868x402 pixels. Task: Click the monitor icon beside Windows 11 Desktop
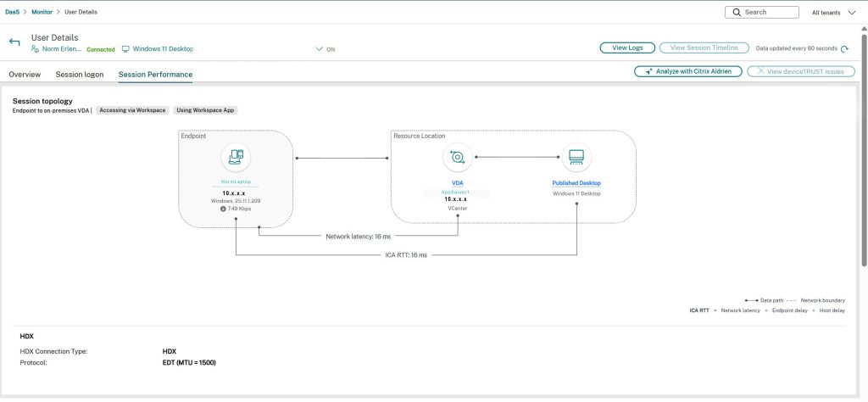click(x=125, y=49)
